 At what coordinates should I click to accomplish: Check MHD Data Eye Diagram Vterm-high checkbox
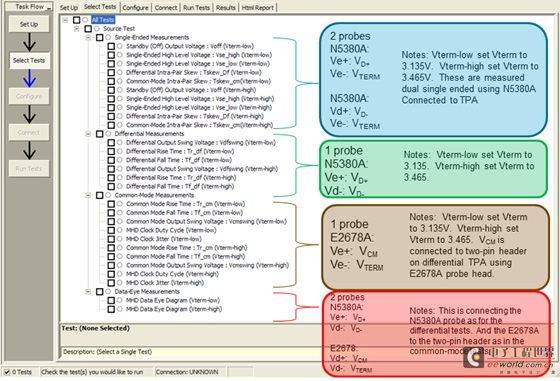111,309
